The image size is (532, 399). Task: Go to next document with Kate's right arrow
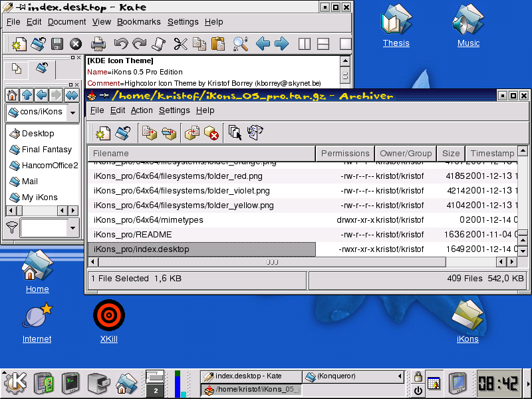(x=281, y=44)
